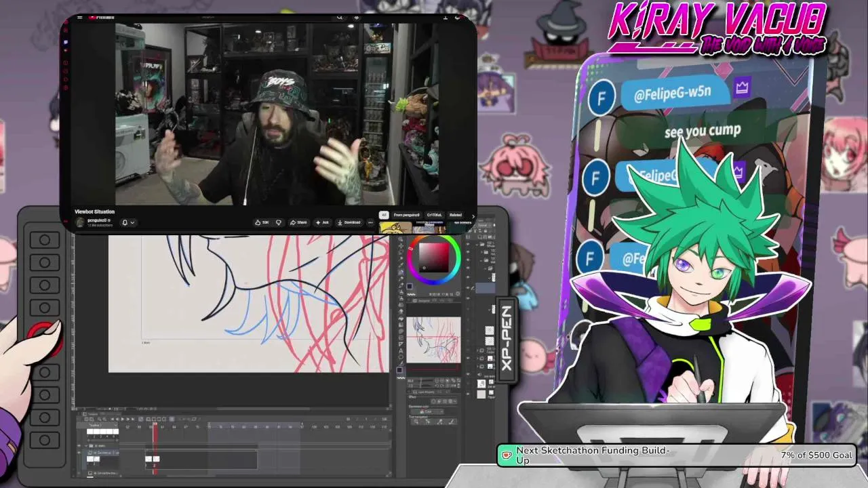
Task: Show more filter chips with the arrow
Action: click(x=473, y=216)
